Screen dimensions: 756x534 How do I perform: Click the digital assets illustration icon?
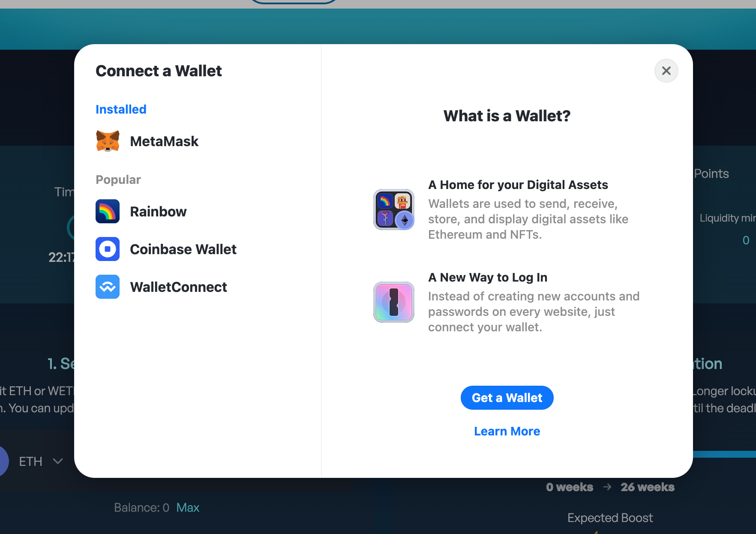[394, 210]
